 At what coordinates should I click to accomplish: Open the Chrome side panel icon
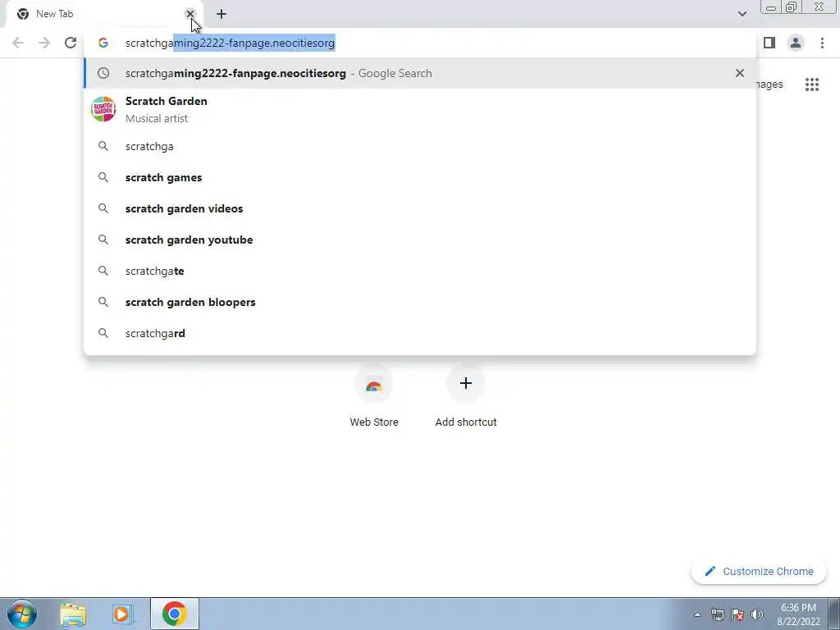point(769,43)
